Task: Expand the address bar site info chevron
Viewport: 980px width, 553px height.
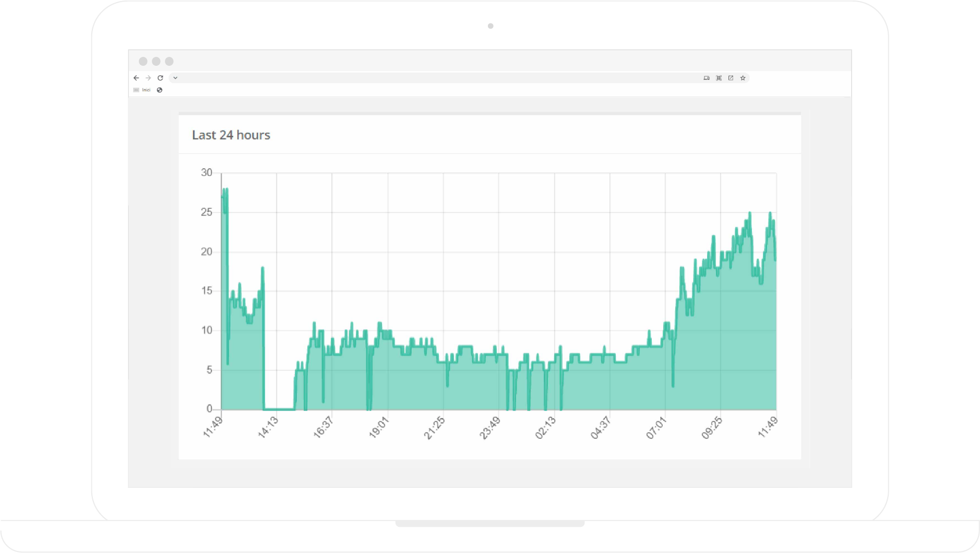Action: [x=175, y=78]
